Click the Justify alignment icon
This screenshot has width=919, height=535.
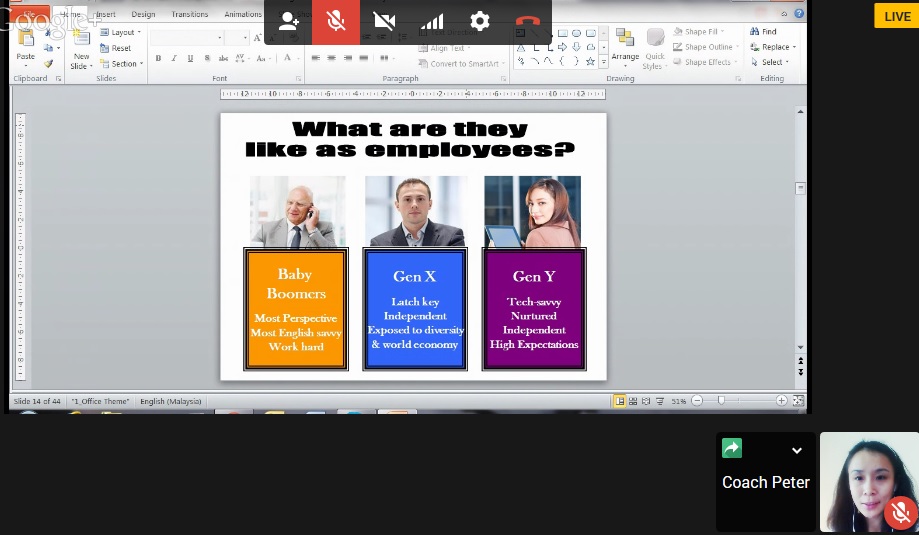(363, 58)
